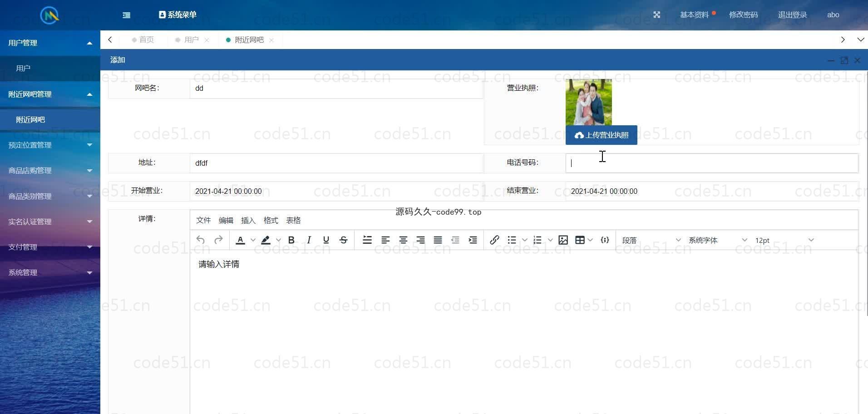Collapse 附近网吧管理 sidebar section
The image size is (868, 414).
tap(50, 94)
